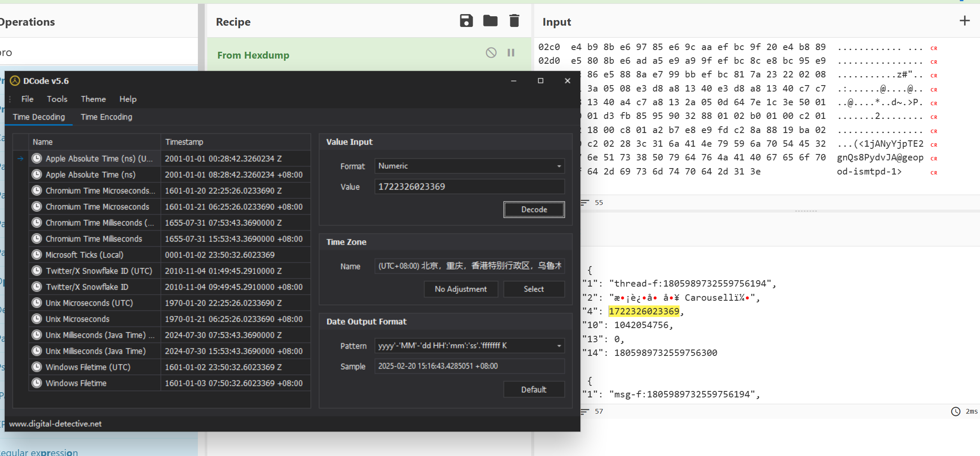Switch to Time Decoding tab
Viewport: 980px width, 456px height.
pyautogui.click(x=39, y=117)
